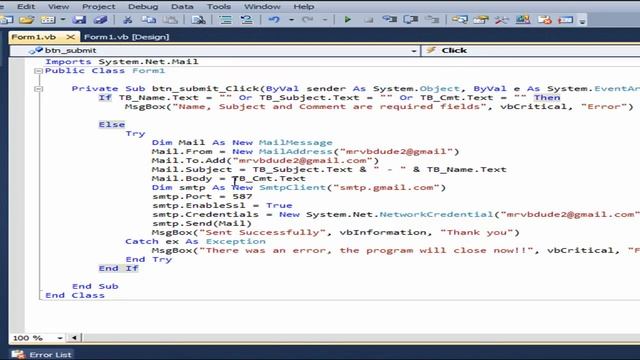Open the Debug menu
The height and width of the screenshot is (360, 640).
[143, 7]
